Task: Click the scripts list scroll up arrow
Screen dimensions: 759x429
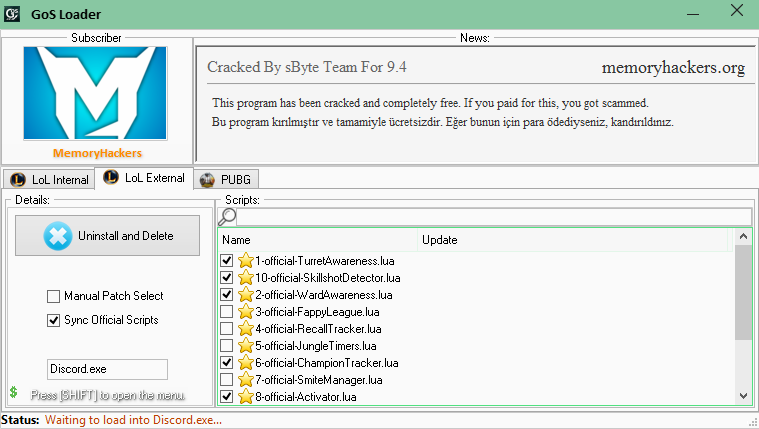Action: [x=743, y=236]
